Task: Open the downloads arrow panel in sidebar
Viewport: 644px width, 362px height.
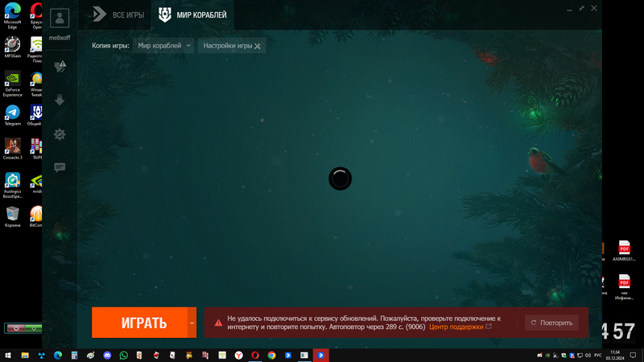Action: (x=60, y=100)
